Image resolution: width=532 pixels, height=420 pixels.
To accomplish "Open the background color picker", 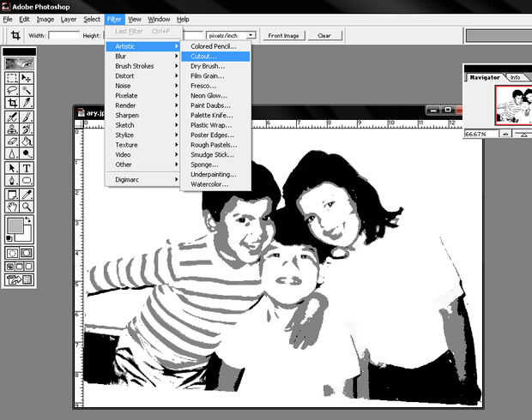I will click(x=27, y=236).
